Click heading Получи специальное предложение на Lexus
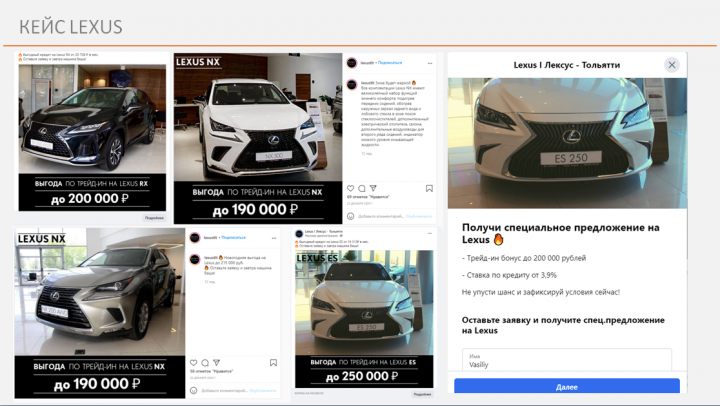Screen dimensions: 720x406 coord(561,233)
